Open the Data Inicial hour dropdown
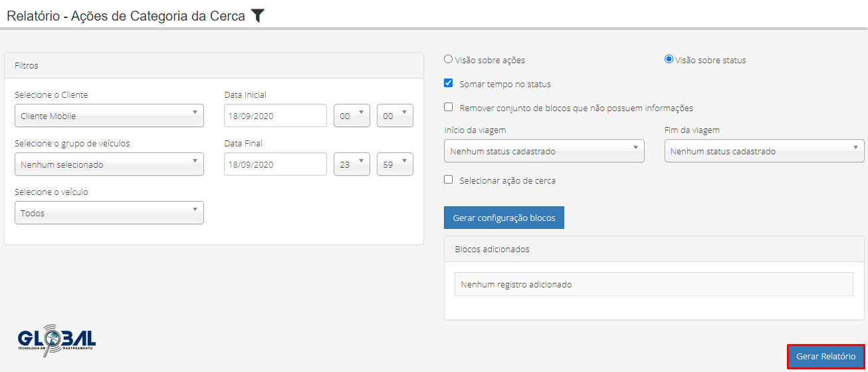Viewport: 868px width, 372px height. pos(352,116)
